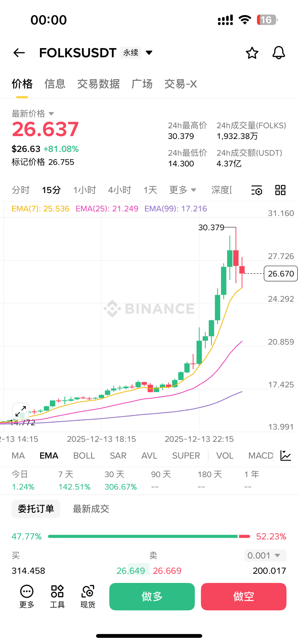Select the 委托订单 order book tab
The height and width of the screenshot is (644, 298).
pos(36,509)
